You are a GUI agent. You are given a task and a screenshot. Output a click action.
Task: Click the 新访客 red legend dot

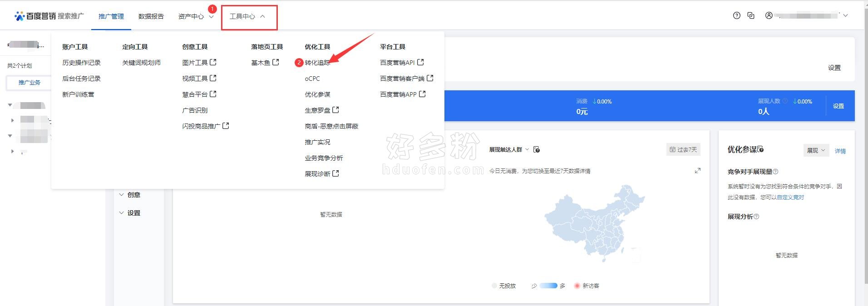click(x=577, y=286)
